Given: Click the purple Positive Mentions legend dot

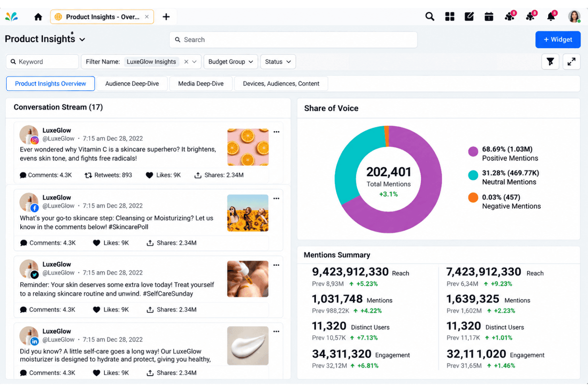Looking at the screenshot, I should coord(473,151).
